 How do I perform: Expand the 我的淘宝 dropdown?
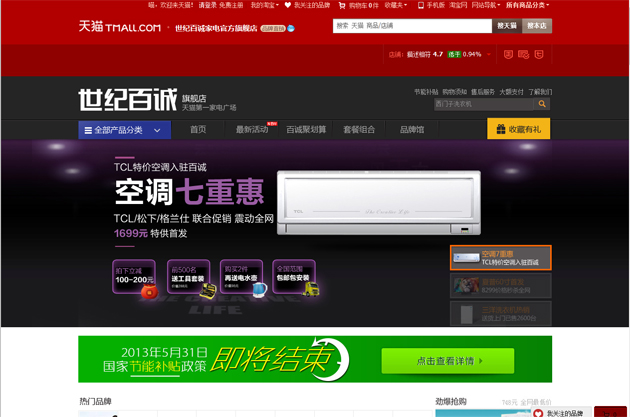[265, 5]
